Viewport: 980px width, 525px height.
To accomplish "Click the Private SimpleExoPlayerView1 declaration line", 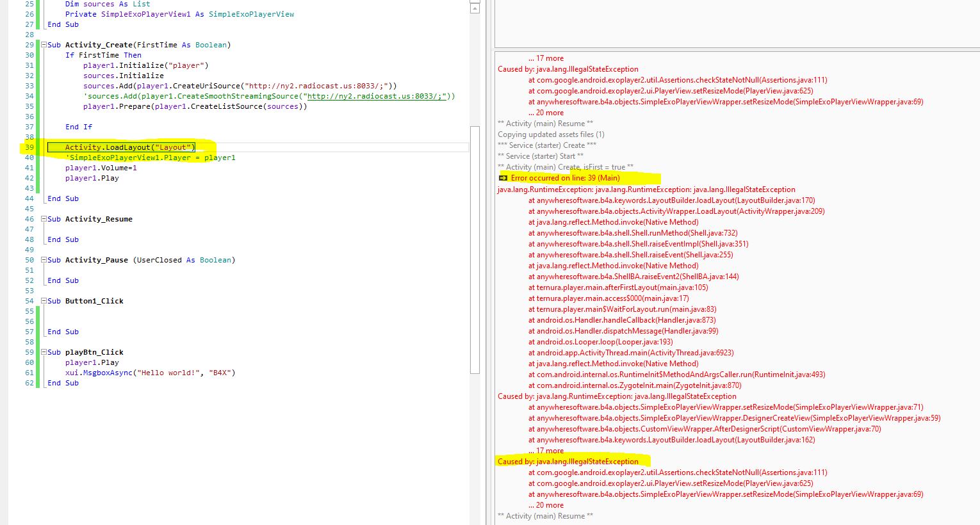I will click(179, 14).
